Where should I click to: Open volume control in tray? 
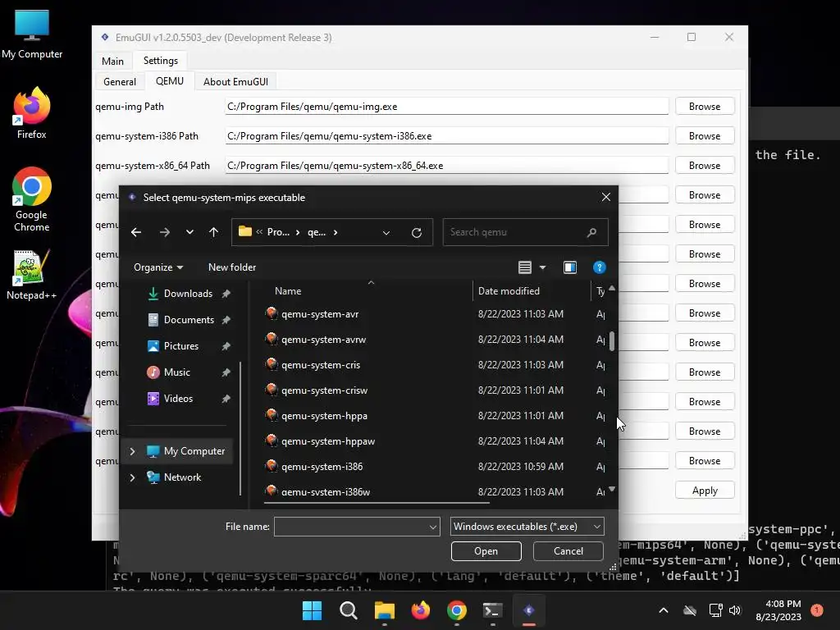pos(735,610)
